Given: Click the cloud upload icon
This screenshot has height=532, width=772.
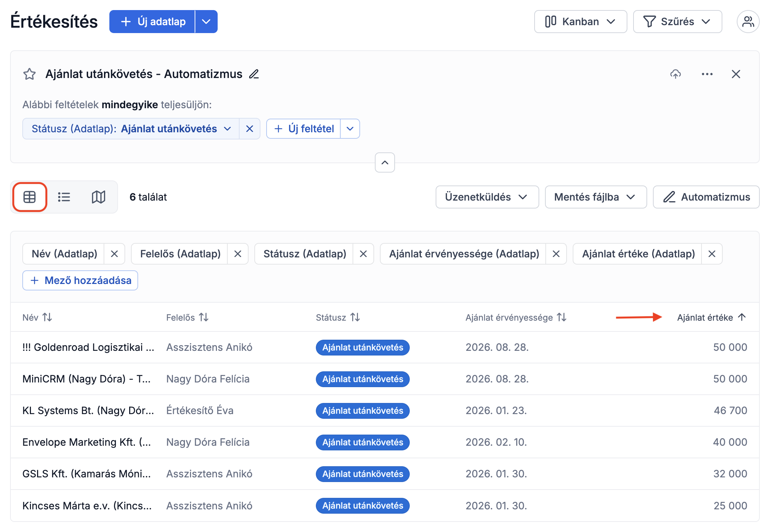Looking at the screenshot, I should [x=676, y=74].
